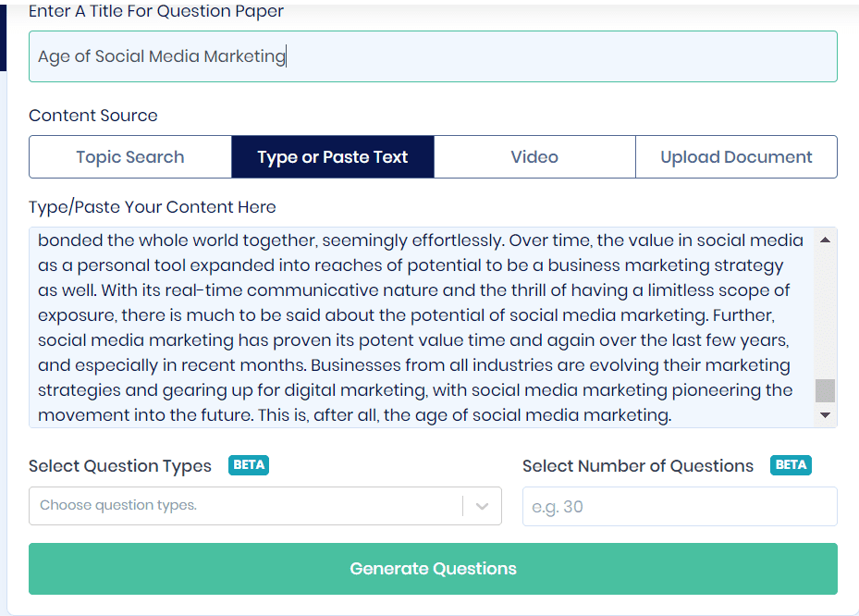
Task: Open the Choose question types dropdown
Action: tap(246, 506)
